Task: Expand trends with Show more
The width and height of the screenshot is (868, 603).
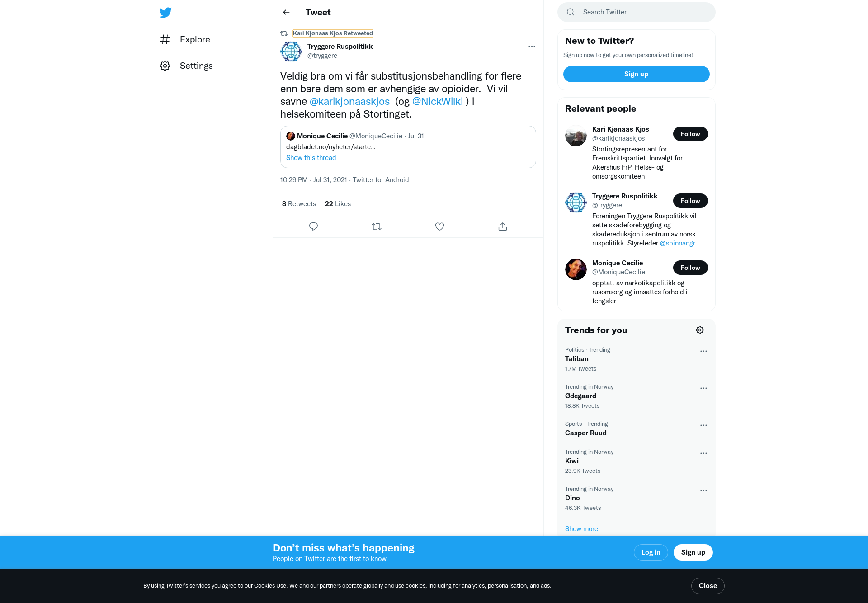Action: click(581, 529)
